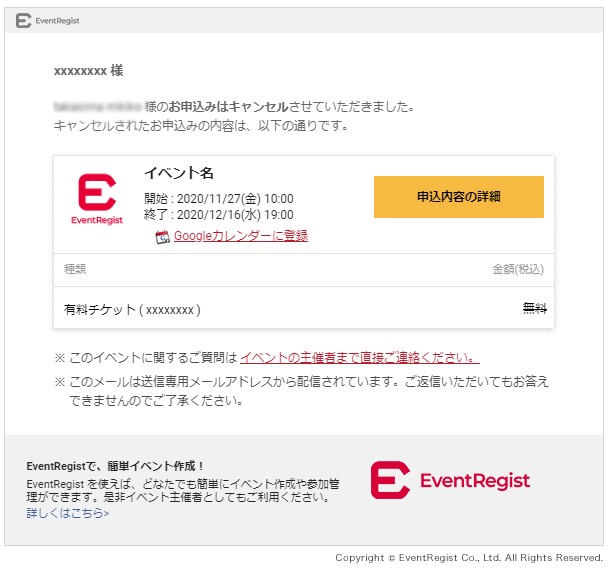
Task: Click the Google calendar icon
Action: 162,237
